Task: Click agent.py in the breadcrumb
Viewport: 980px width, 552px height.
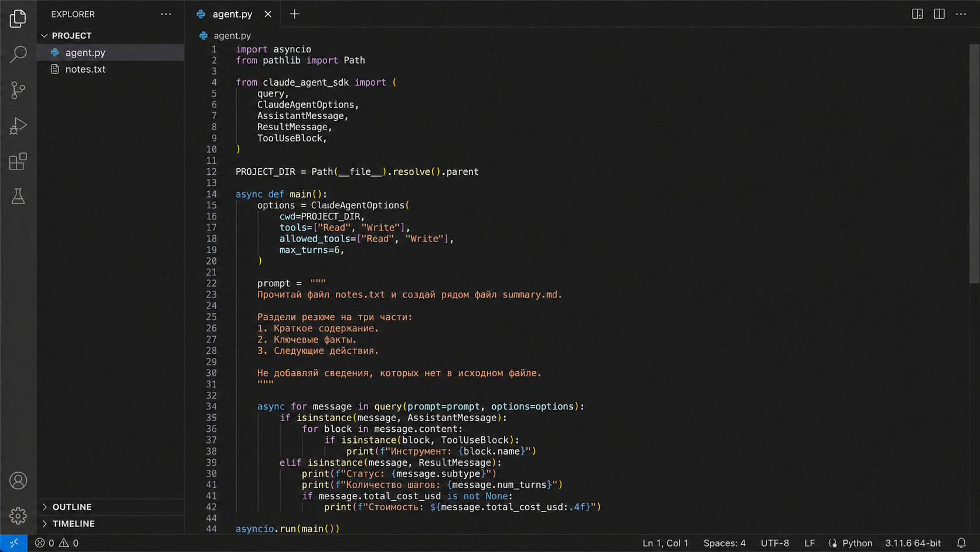Action: point(232,36)
